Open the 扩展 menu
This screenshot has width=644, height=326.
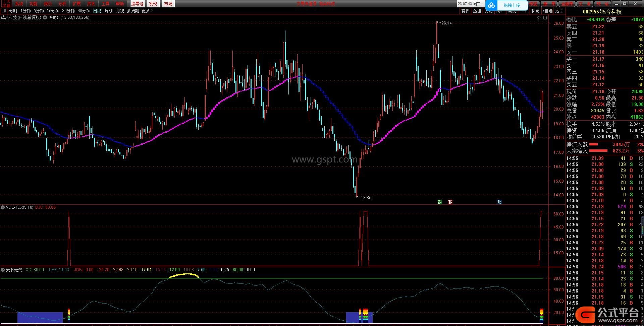point(77,4)
